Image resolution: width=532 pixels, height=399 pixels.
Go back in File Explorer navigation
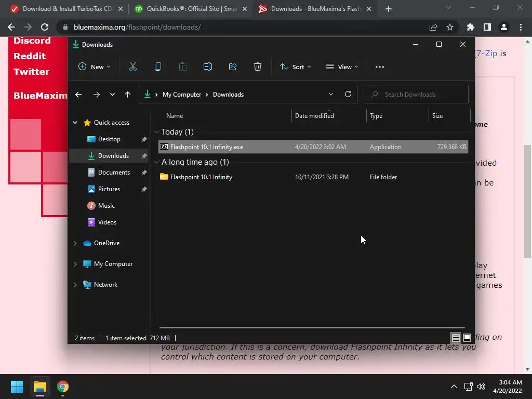point(78,95)
